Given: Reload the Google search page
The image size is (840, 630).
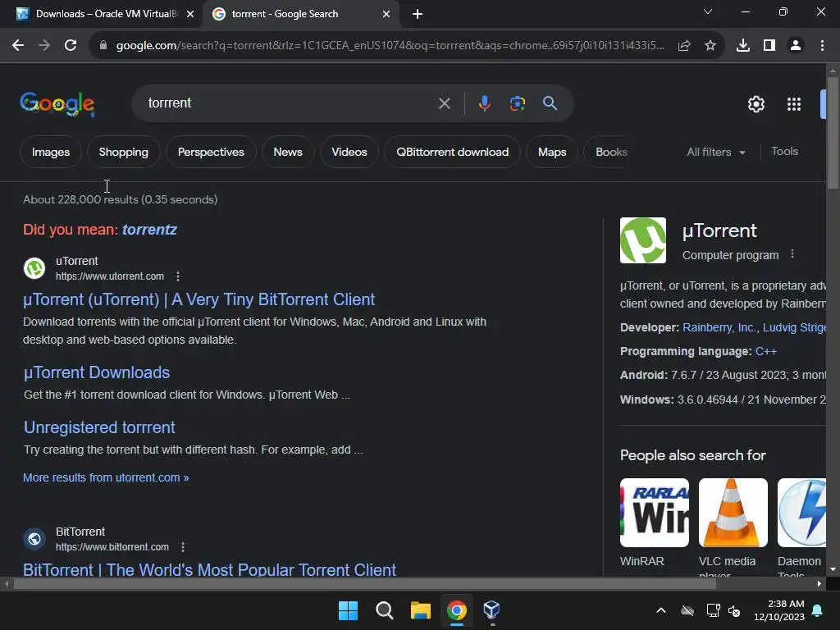Looking at the screenshot, I should pyautogui.click(x=71, y=46).
